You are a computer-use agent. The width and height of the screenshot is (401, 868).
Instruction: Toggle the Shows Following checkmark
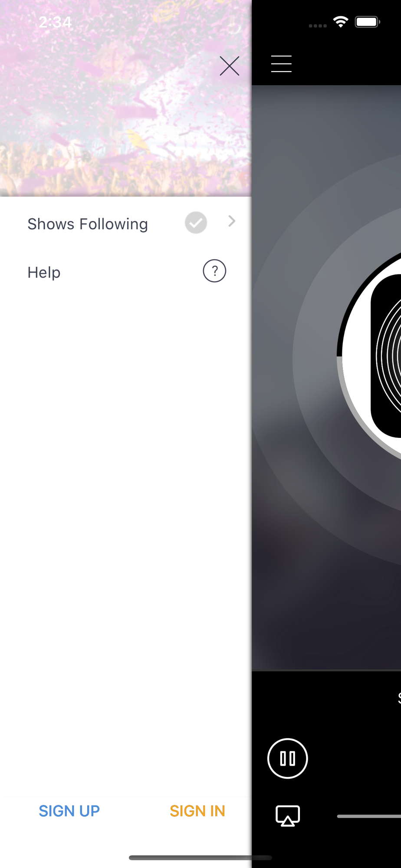[196, 223]
